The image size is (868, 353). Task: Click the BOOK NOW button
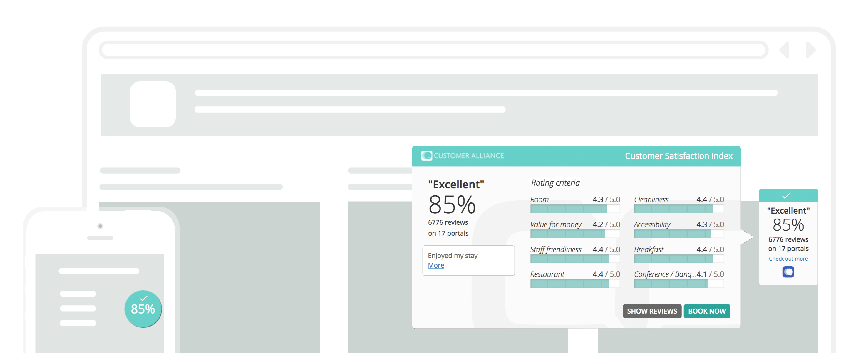coord(707,311)
